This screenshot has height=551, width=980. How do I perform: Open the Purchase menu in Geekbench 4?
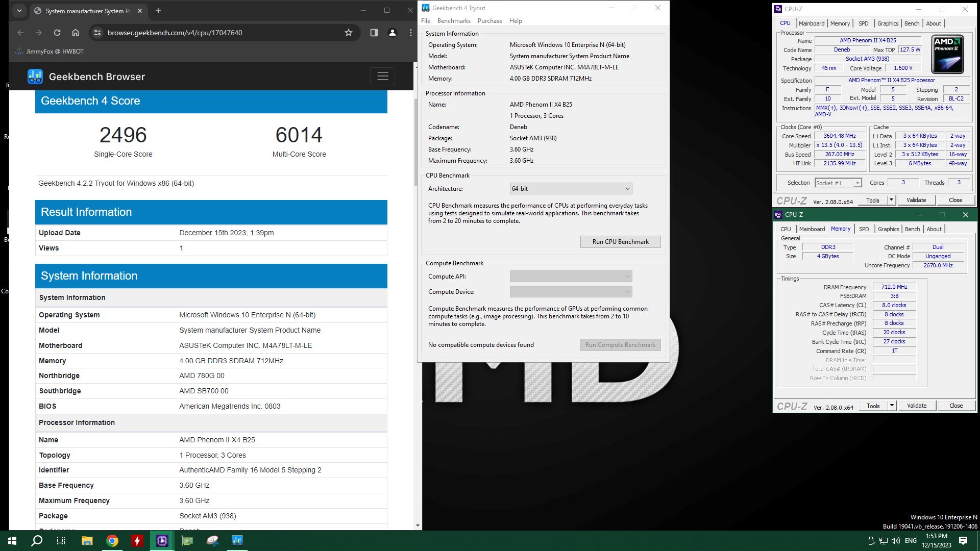click(490, 21)
